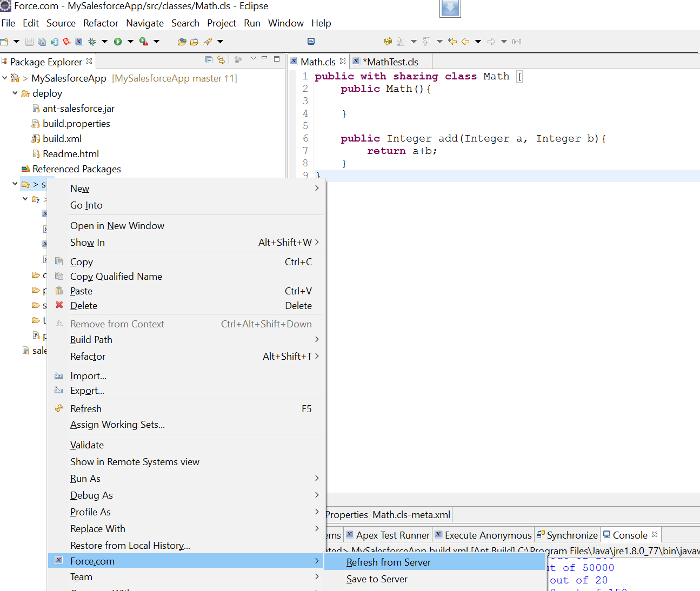The height and width of the screenshot is (591, 700).
Task: Minimize the Package Explorer panel
Action: click(x=264, y=58)
